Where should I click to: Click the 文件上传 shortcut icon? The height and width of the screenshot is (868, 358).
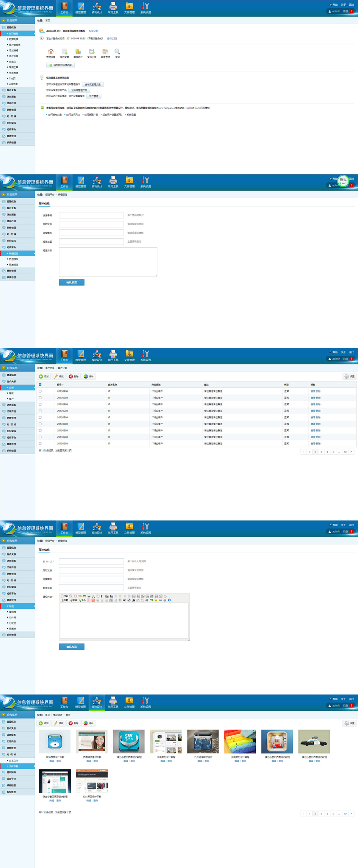tap(92, 52)
